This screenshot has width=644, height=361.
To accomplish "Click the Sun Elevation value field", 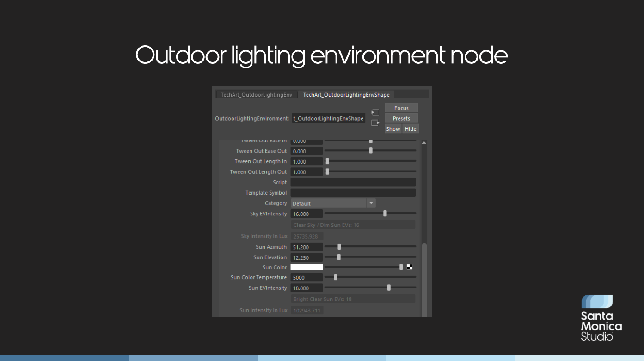I will (x=307, y=257).
